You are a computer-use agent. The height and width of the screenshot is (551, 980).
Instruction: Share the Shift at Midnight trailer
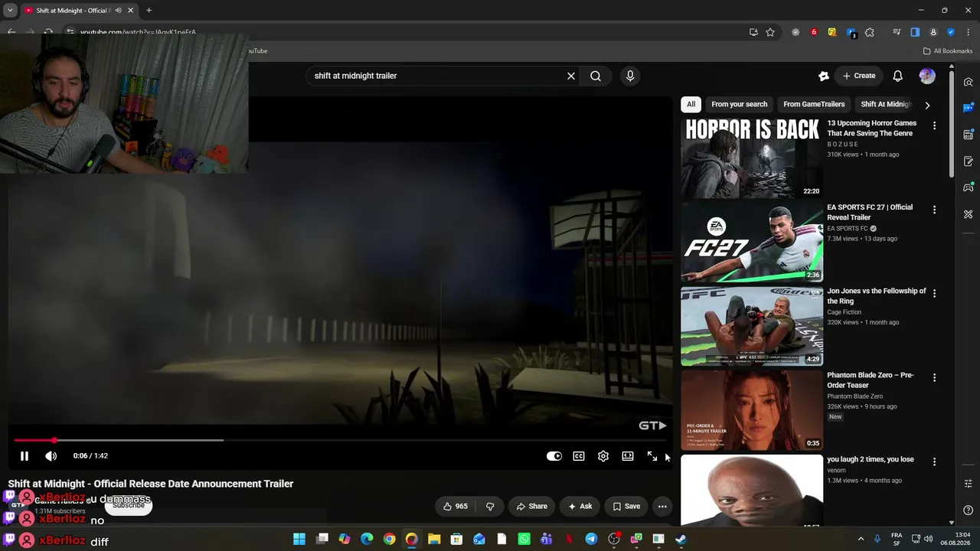[x=531, y=506]
